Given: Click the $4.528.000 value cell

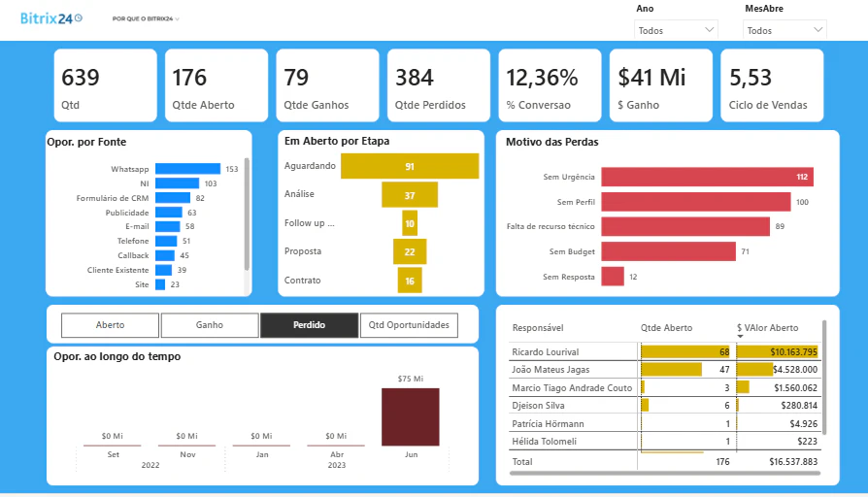Looking at the screenshot, I should (778, 370).
